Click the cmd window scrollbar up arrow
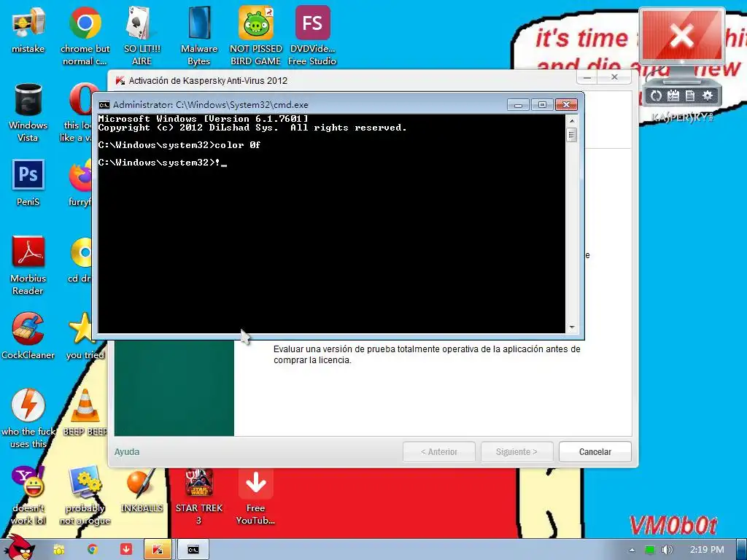The image size is (747, 560). [572, 120]
